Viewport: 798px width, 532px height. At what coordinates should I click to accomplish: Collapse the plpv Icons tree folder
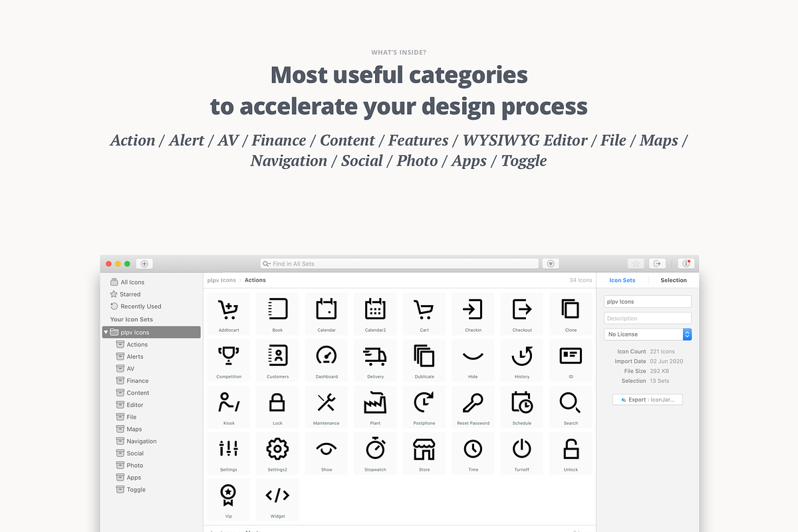point(106,332)
